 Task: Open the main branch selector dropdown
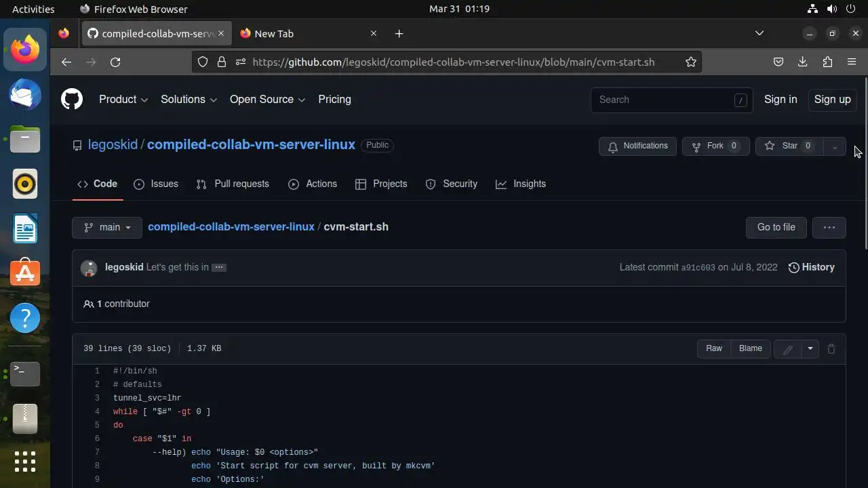click(107, 227)
